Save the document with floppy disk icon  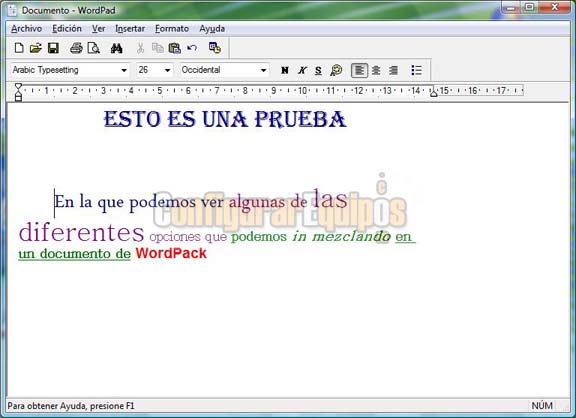point(53,48)
